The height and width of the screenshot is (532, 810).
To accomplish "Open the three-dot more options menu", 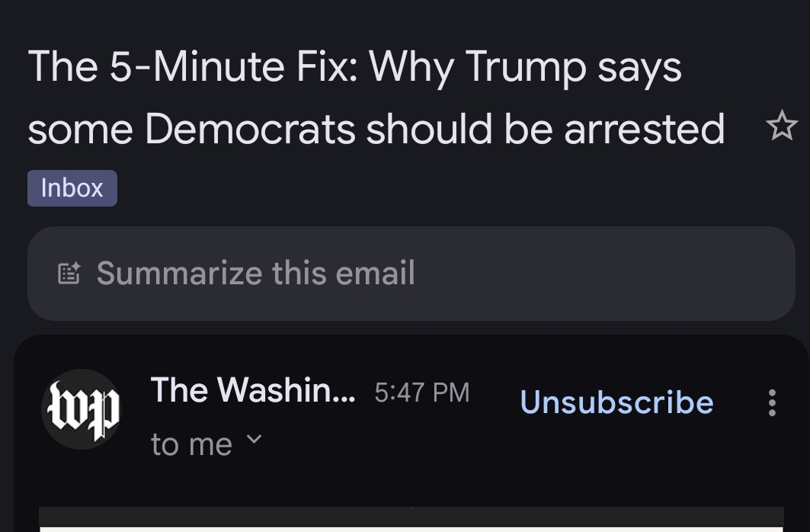I will [x=772, y=402].
